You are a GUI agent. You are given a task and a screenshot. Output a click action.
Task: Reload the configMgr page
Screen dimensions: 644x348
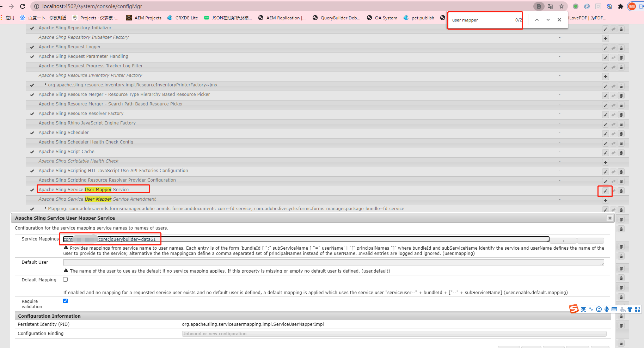23,6
